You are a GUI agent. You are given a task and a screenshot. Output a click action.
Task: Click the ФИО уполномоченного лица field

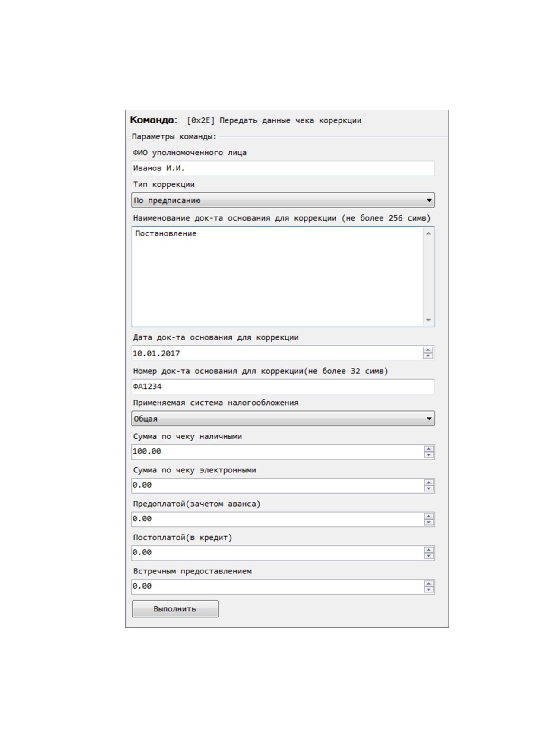point(283,168)
